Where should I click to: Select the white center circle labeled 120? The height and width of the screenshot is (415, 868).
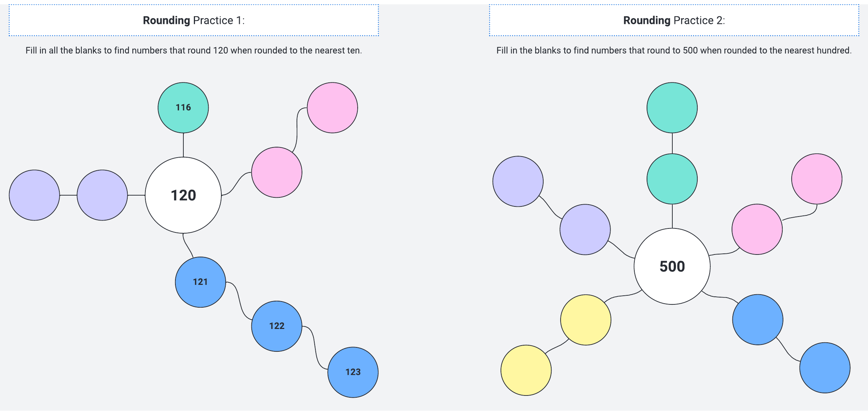183,195
